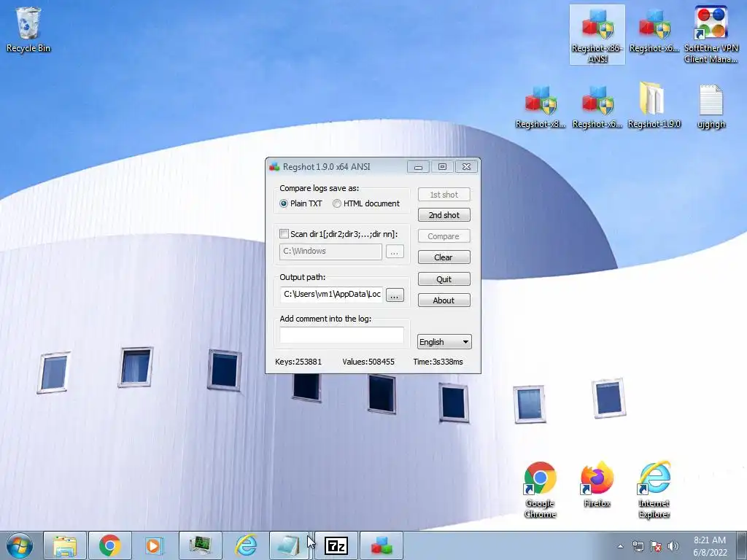747x560 pixels.
Task: Open the English language dropdown
Action: (x=444, y=342)
